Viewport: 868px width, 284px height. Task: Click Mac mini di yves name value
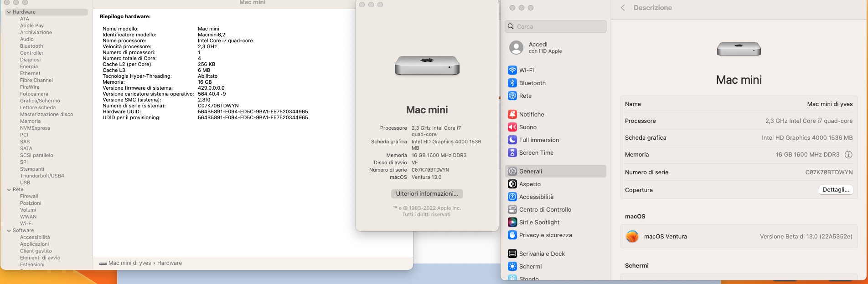pos(830,104)
